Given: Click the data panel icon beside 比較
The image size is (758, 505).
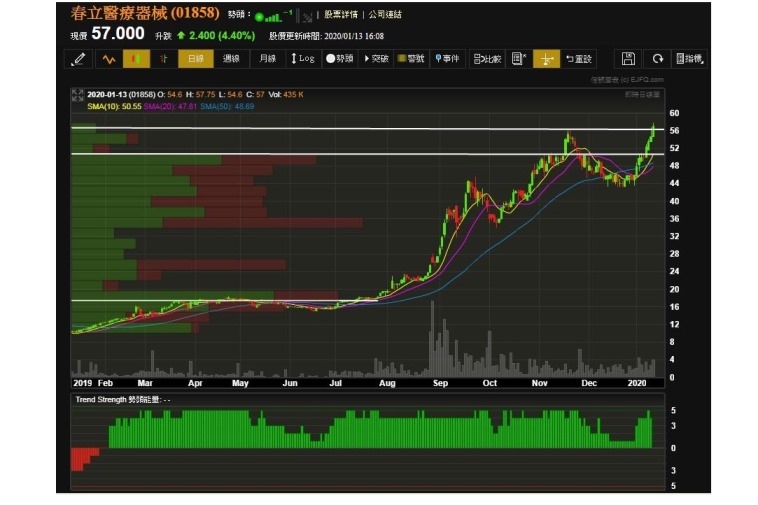Looking at the screenshot, I should pyautogui.click(x=519, y=59).
